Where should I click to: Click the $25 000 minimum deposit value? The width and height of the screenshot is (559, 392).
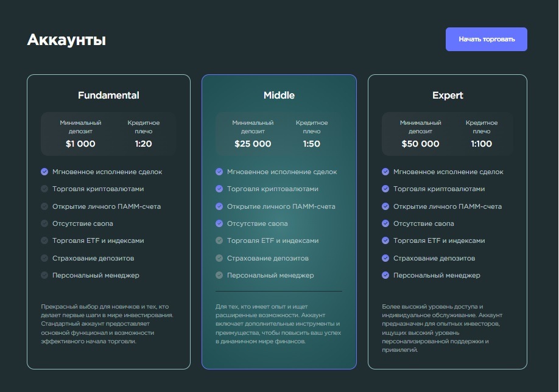[x=253, y=144]
